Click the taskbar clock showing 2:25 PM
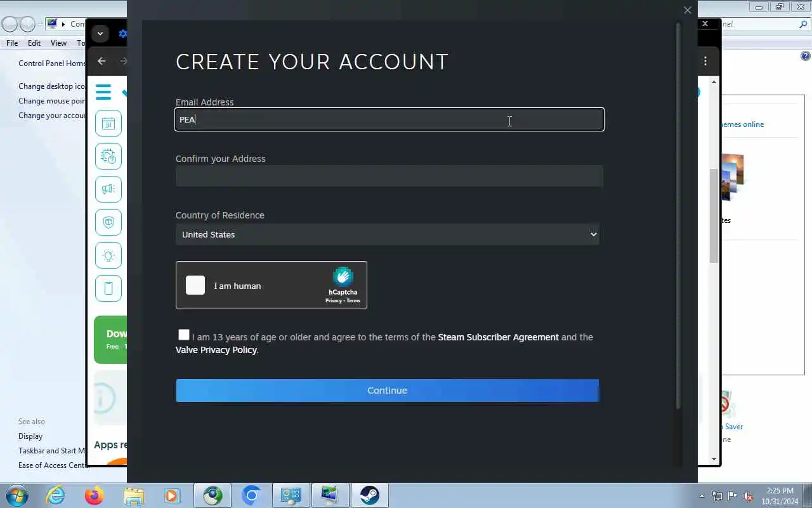The width and height of the screenshot is (812, 508). pos(780,495)
